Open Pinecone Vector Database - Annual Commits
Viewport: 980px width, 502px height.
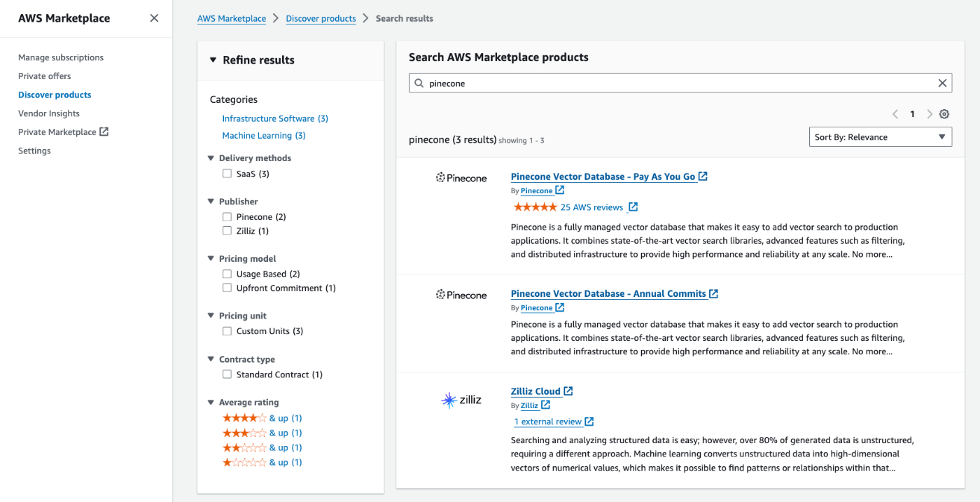tap(608, 293)
